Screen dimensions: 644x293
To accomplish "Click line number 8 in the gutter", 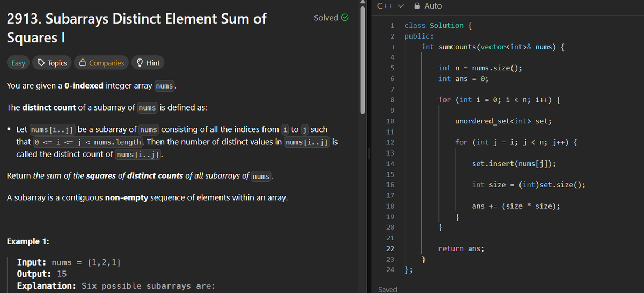I will pos(393,100).
